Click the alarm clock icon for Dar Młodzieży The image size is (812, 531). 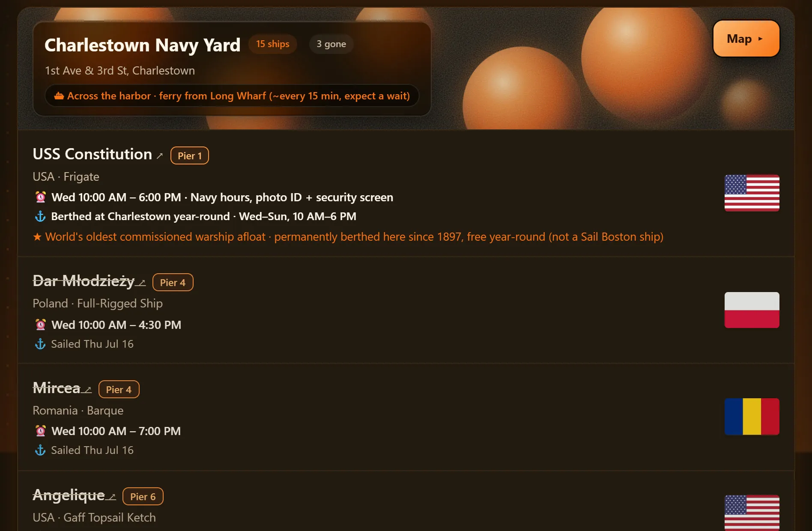click(x=41, y=325)
